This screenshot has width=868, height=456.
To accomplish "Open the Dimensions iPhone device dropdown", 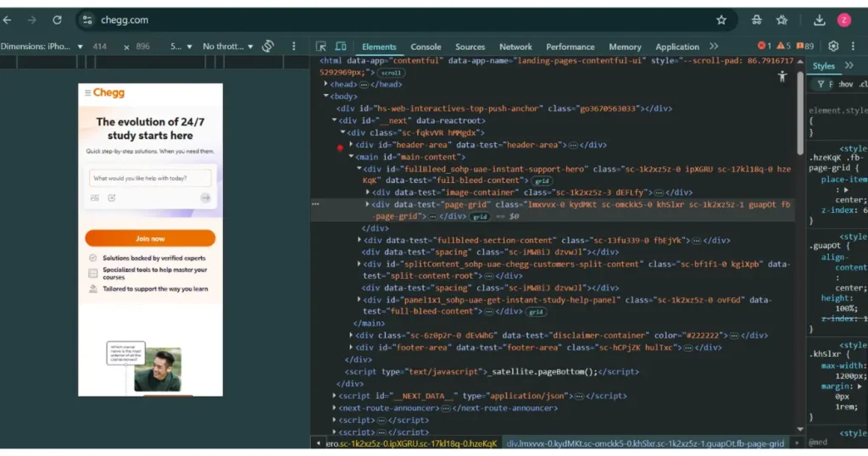I will point(42,47).
